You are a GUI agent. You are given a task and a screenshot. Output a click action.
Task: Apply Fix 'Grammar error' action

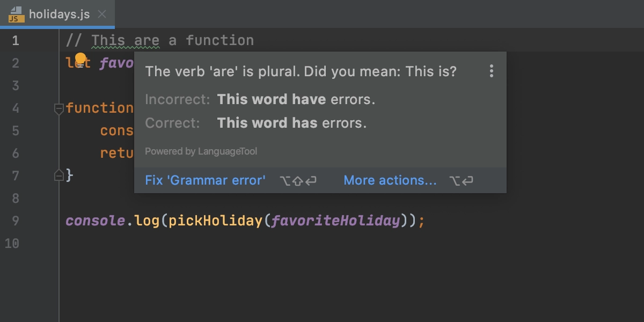click(205, 180)
